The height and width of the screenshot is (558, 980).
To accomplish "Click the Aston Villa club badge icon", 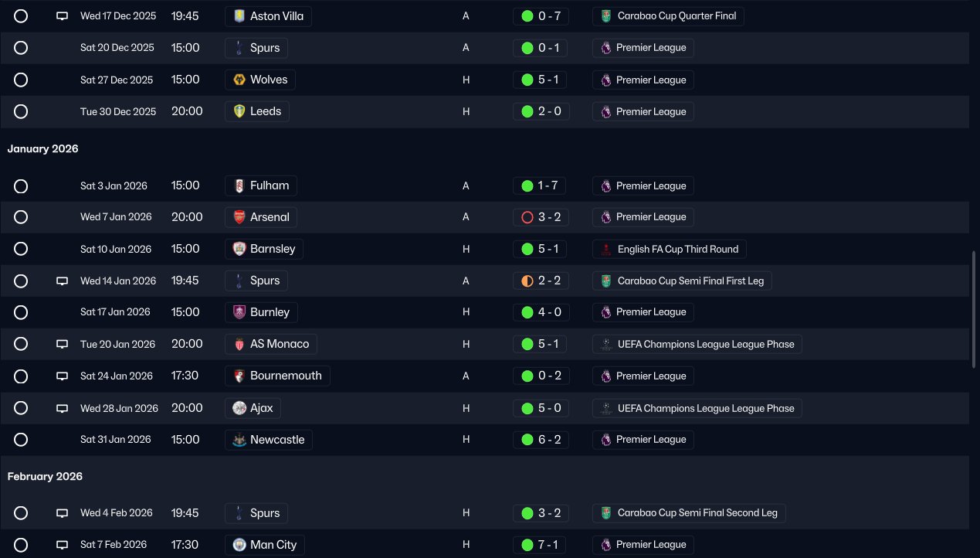I will click(x=239, y=16).
